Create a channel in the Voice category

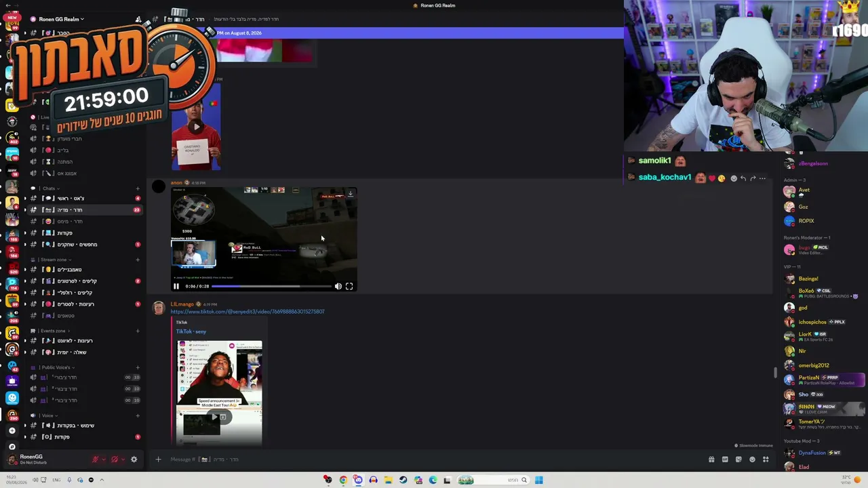(138, 415)
